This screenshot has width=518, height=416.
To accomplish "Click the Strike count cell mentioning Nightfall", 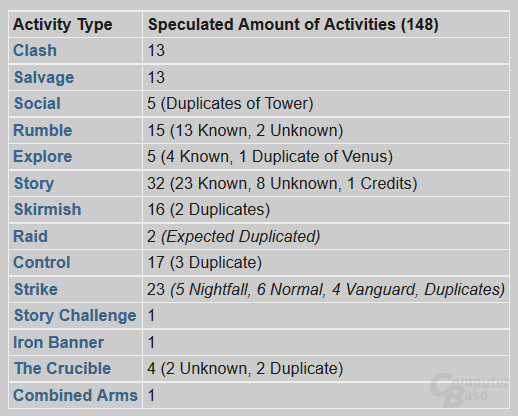I will [326, 289].
